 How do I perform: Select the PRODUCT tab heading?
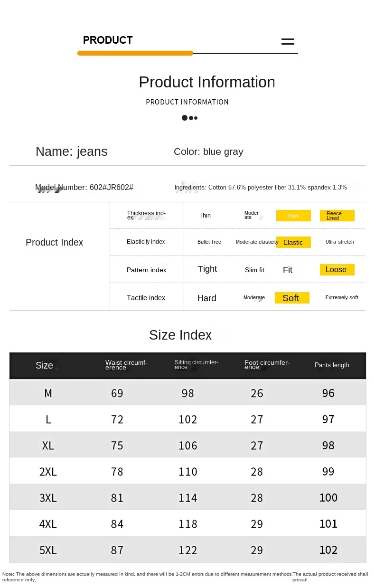pyautogui.click(x=108, y=40)
